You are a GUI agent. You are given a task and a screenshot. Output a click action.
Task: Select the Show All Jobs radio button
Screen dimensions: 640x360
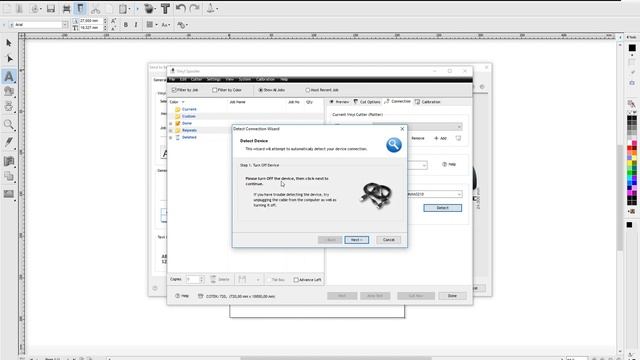pos(260,90)
